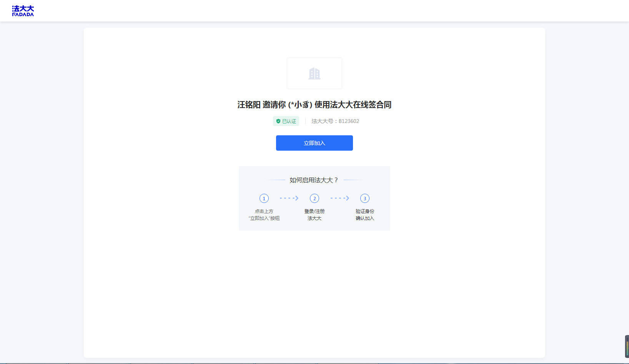Select the 法大大号：B123602 text

(335, 121)
